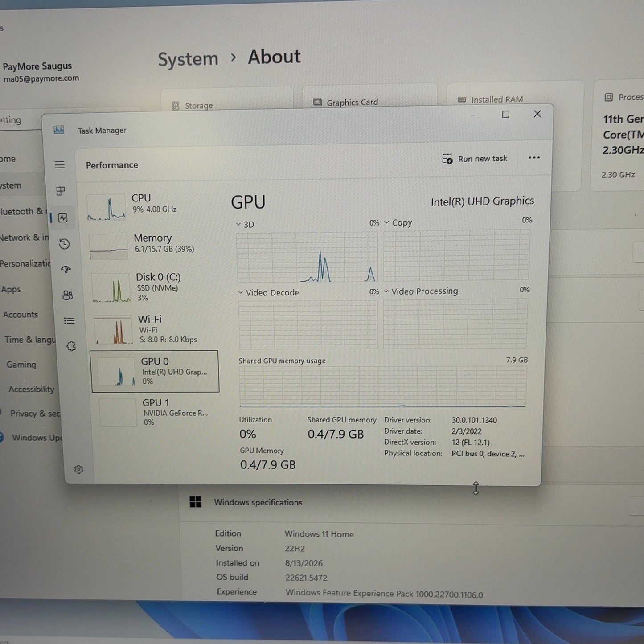
Task: Open the 3D engine dropdown chevron
Action: pos(238,224)
